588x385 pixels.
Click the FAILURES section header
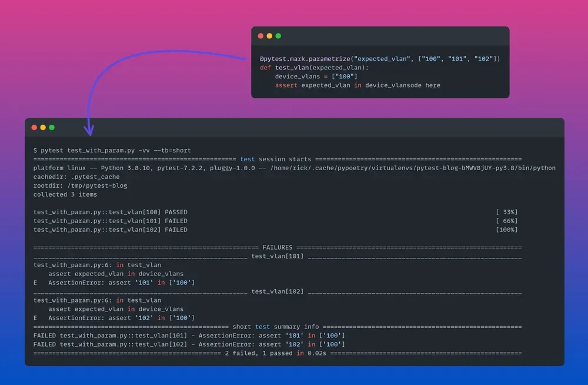[x=278, y=247]
